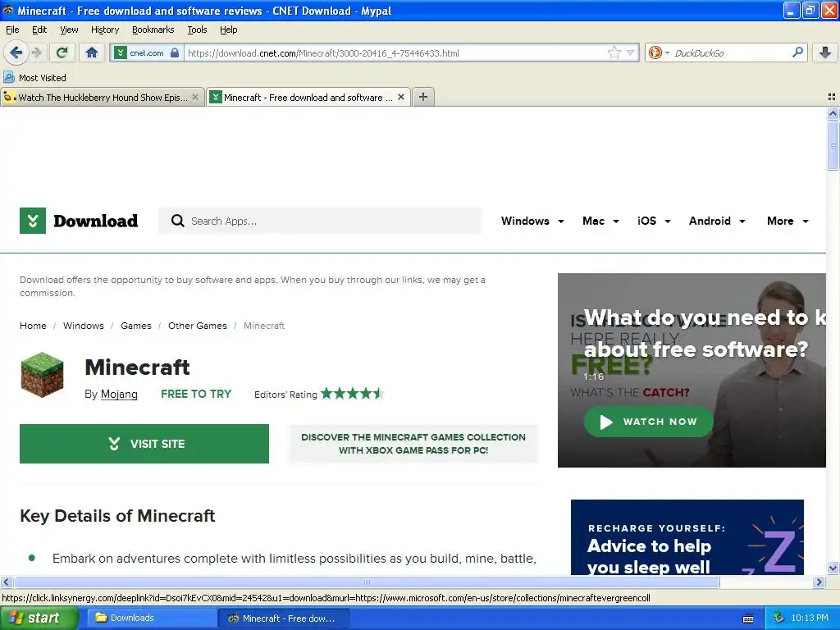Open the Recharge Yourself sleep advice ad
Screen dimensions: 840x630
pyautogui.click(x=687, y=537)
